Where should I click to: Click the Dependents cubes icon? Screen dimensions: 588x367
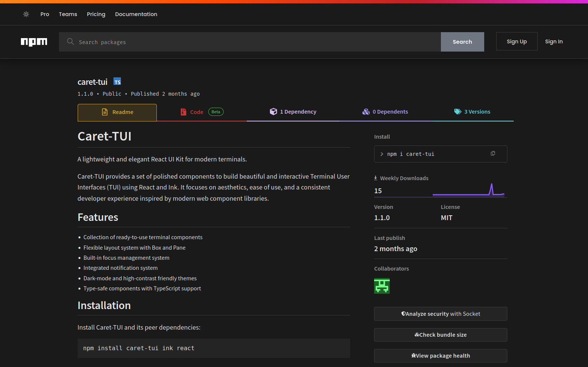point(366,112)
